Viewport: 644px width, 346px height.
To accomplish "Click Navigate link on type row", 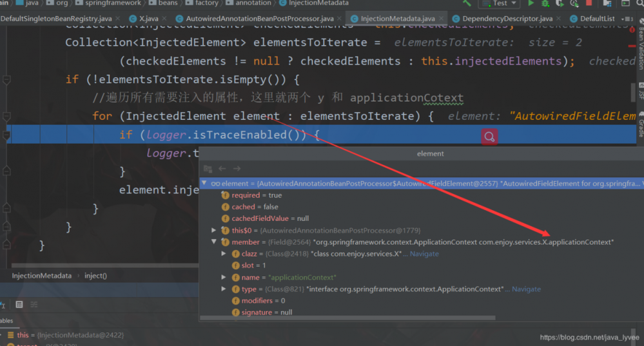I will pos(526,289).
